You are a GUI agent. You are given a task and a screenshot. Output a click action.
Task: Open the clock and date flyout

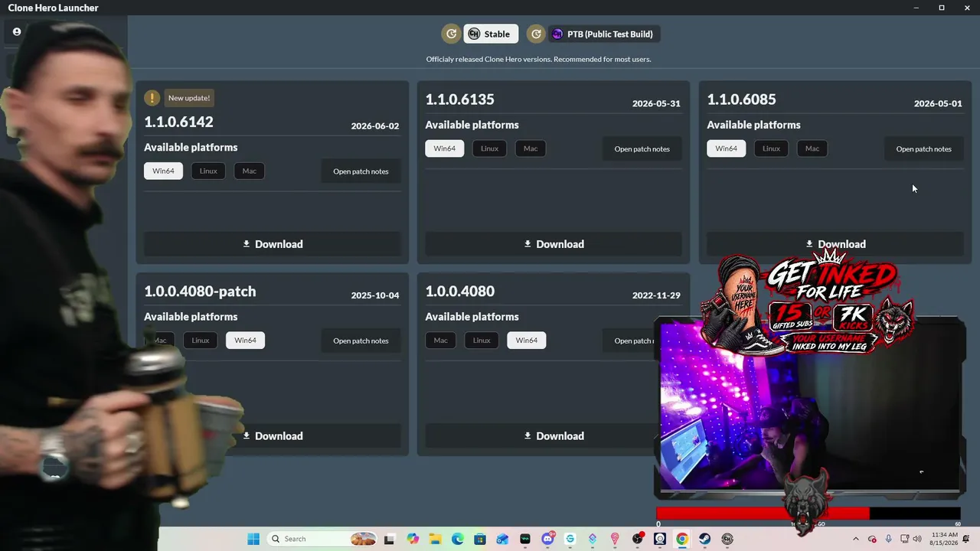point(944,539)
